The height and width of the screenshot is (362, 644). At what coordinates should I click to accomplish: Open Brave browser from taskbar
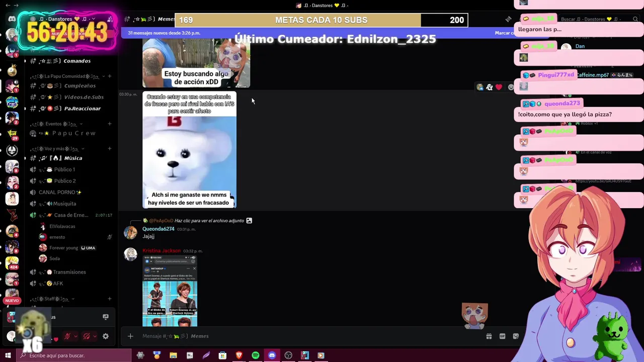tap(239, 355)
